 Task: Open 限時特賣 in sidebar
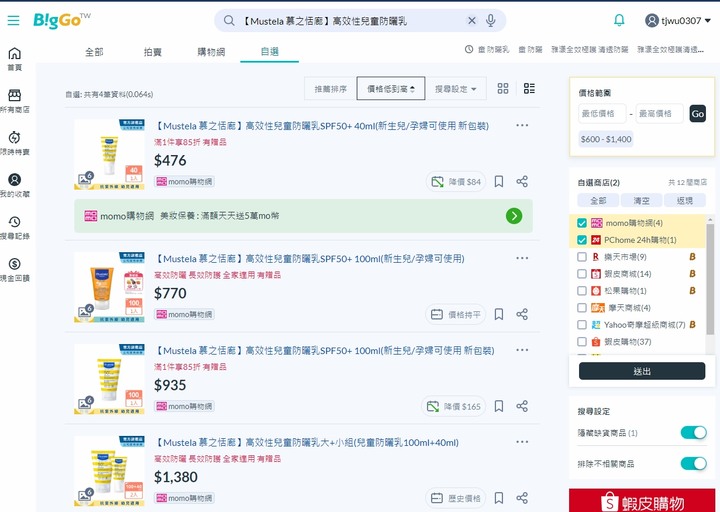(15, 143)
